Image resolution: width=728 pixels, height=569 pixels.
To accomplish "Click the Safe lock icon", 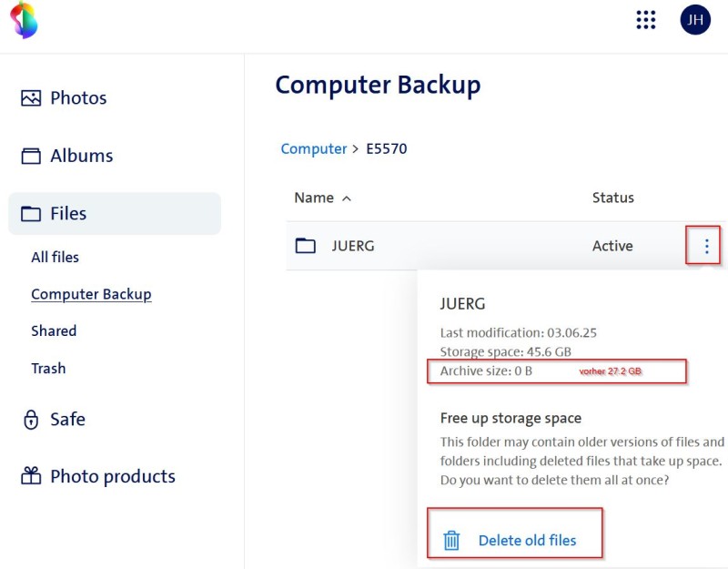I will coord(31,420).
